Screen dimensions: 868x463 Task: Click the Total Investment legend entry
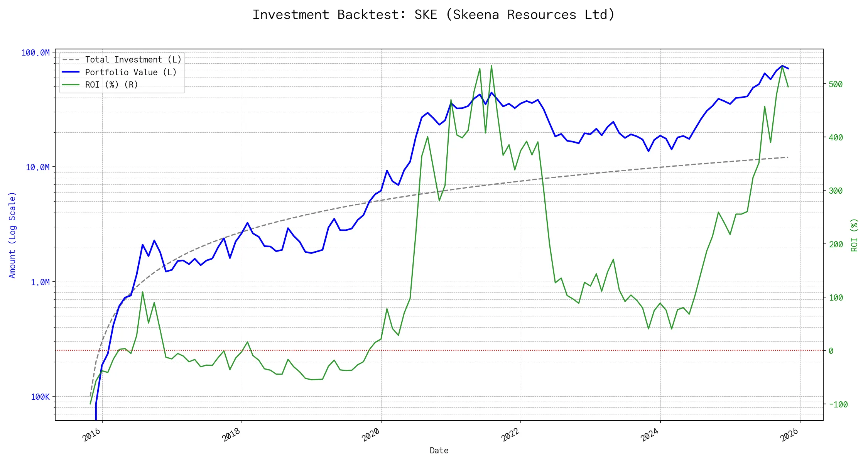click(x=133, y=60)
